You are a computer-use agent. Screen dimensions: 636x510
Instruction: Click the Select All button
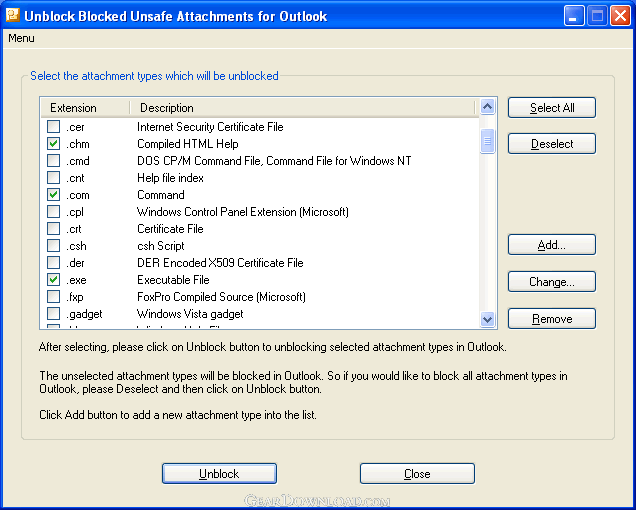click(x=552, y=108)
